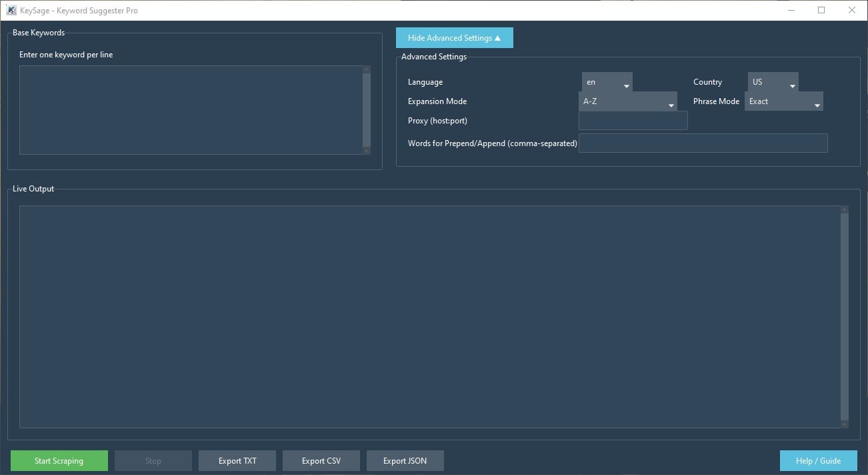Export results to CSV
The width and height of the screenshot is (868, 475).
pyautogui.click(x=321, y=460)
